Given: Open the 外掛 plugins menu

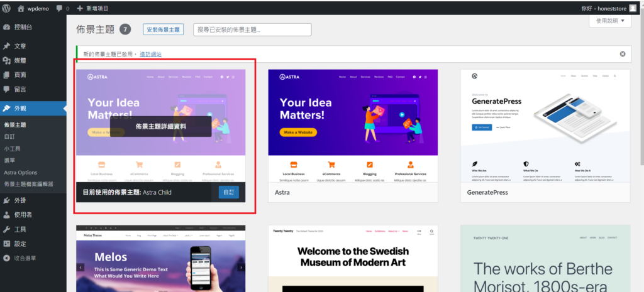Looking at the screenshot, I should click(x=20, y=200).
